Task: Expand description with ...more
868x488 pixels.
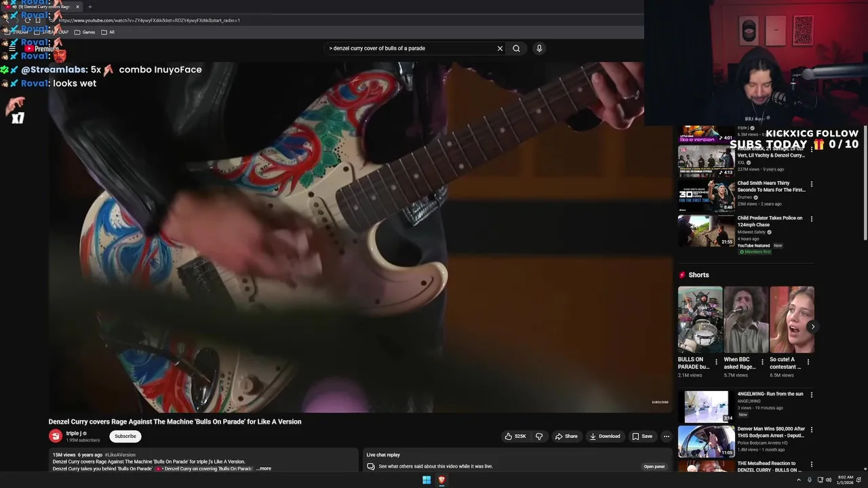Action: [264, 468]
